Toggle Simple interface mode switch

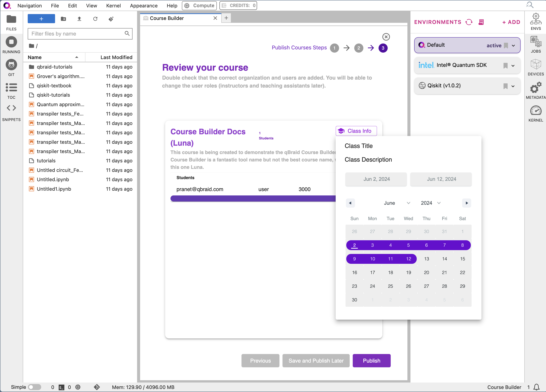point(34,387)
